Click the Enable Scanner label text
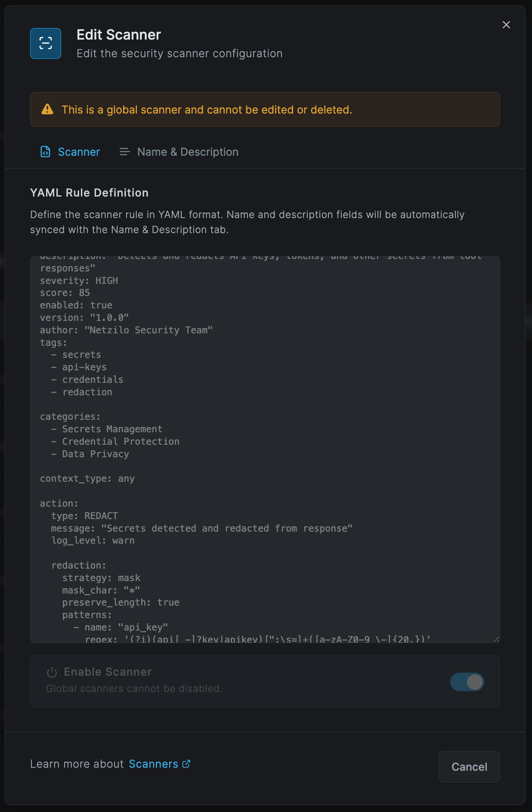532x812 pixels. (107, 671)
